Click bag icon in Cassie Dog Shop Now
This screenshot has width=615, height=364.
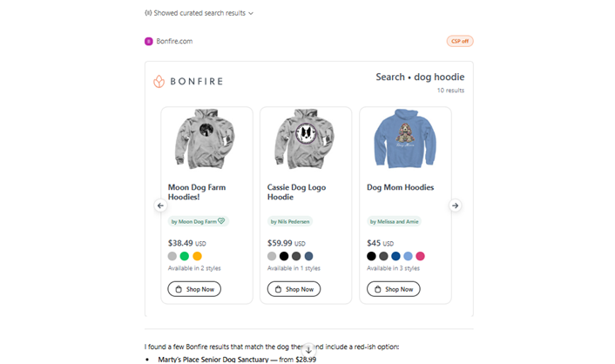click(x=278, y=289)
